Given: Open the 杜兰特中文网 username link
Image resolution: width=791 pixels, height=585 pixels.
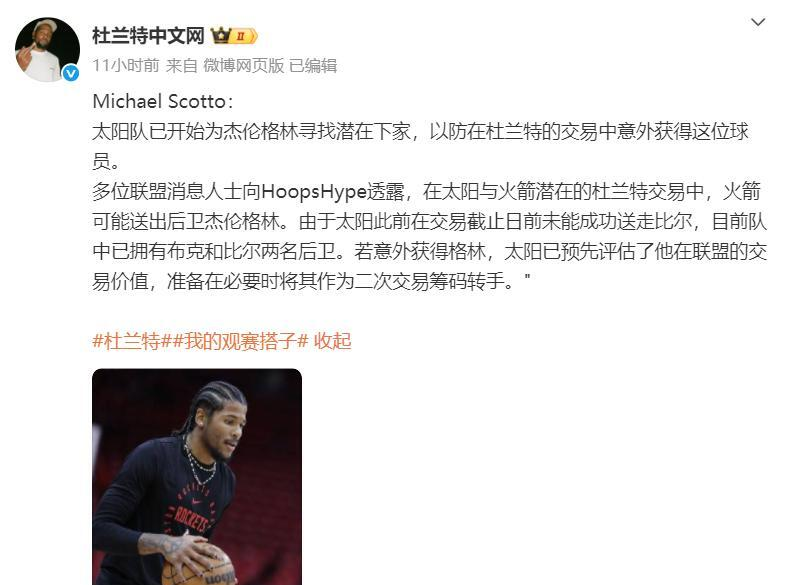Looking at the screenshot, I should tap(148, 36).
